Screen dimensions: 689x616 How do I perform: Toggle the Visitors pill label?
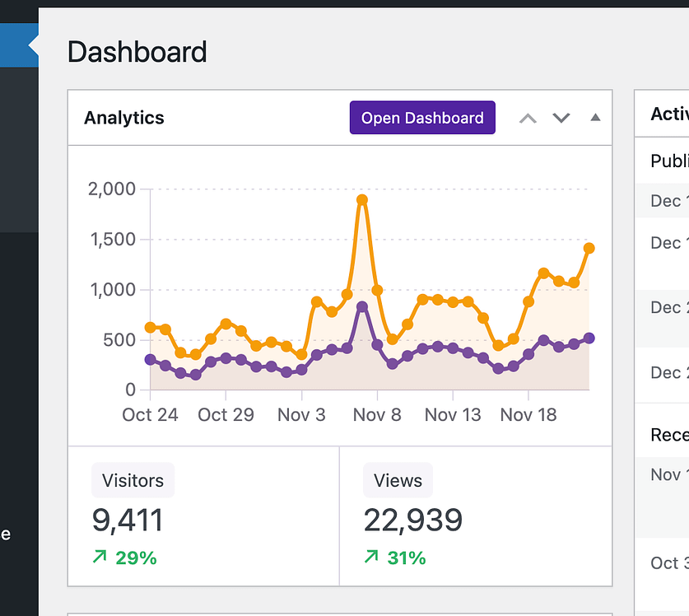pos(133,480)
